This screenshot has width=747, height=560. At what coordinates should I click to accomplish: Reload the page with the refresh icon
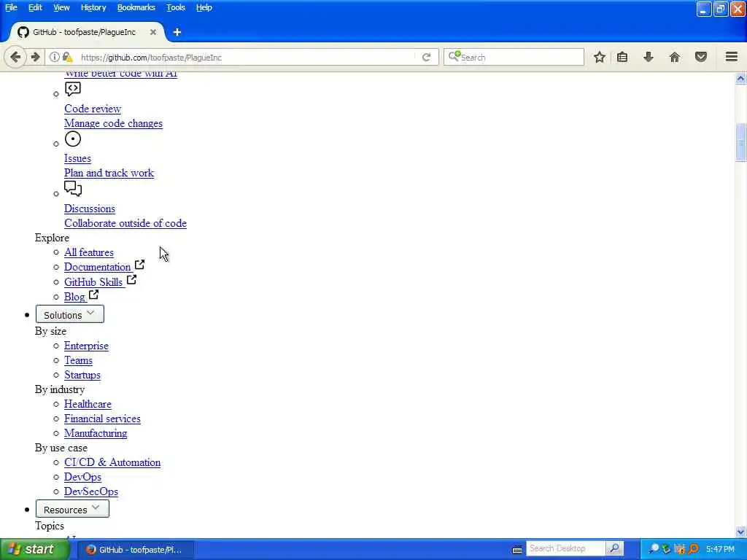(426, 57)
